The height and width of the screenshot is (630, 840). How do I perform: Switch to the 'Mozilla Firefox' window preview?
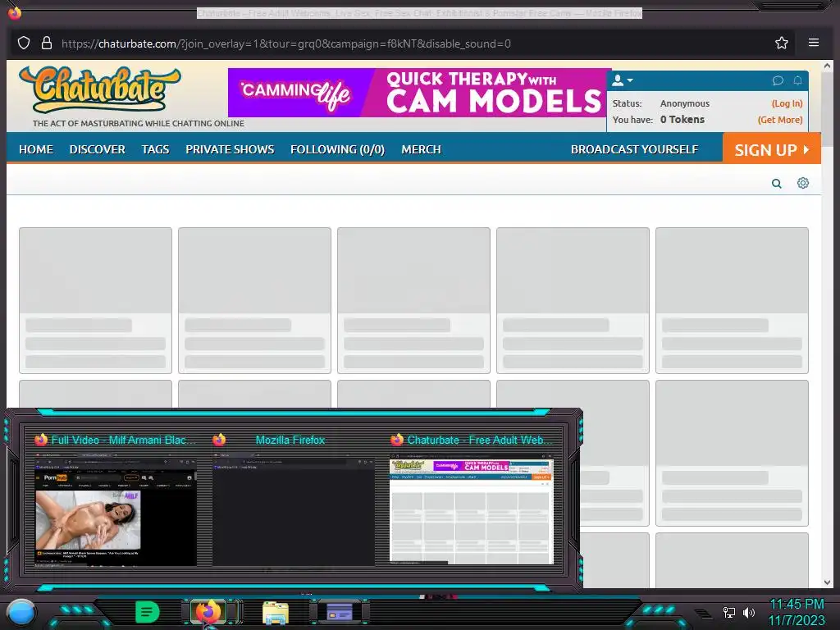pyautogui.click(x=293, y=500)
